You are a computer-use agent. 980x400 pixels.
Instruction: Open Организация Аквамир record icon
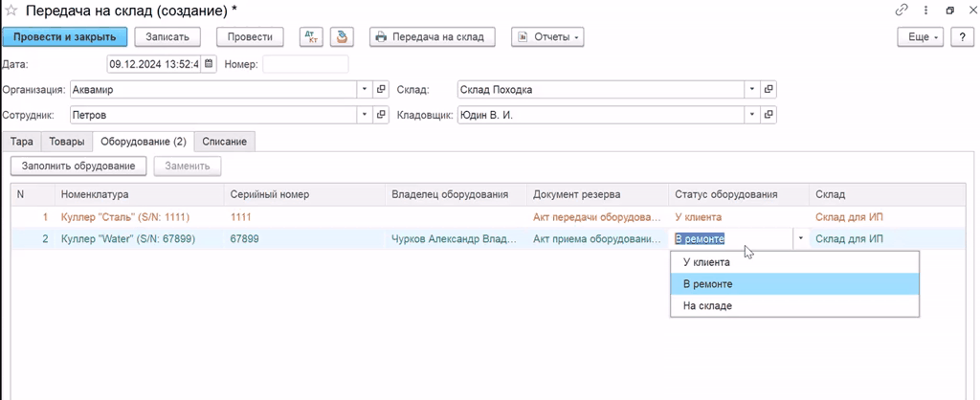point(381,90)
